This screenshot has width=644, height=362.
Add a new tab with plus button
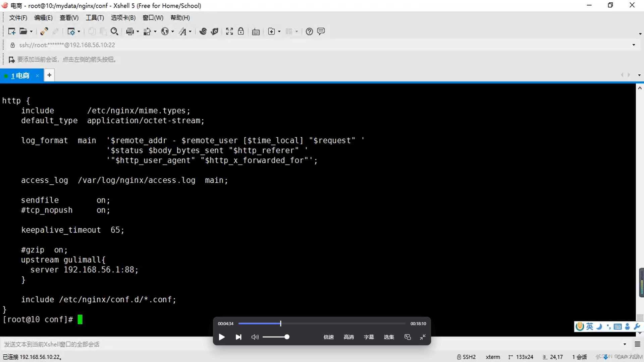[49, 75]
